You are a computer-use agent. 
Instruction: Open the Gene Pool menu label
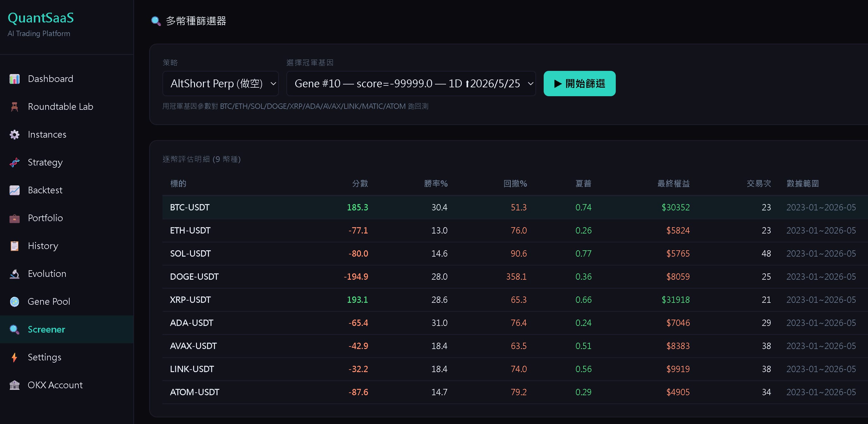pos(49,302)
